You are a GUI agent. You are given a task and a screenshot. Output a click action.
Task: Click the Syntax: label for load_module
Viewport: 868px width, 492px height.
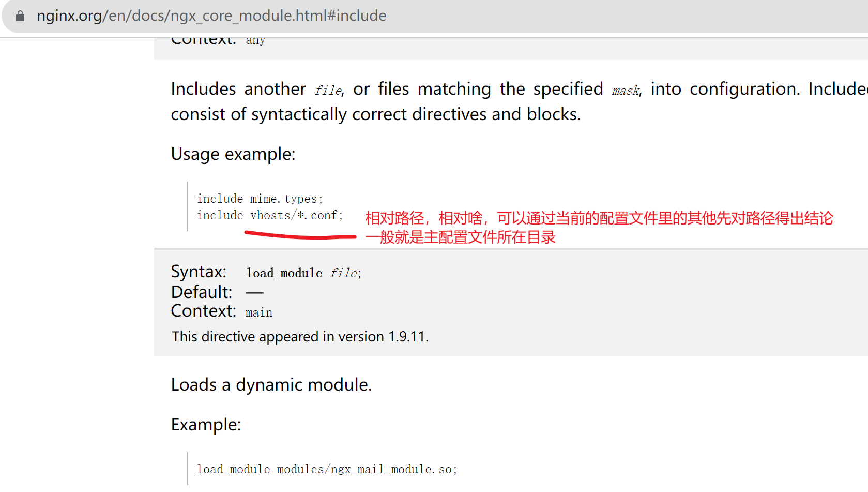pos(199,271)
